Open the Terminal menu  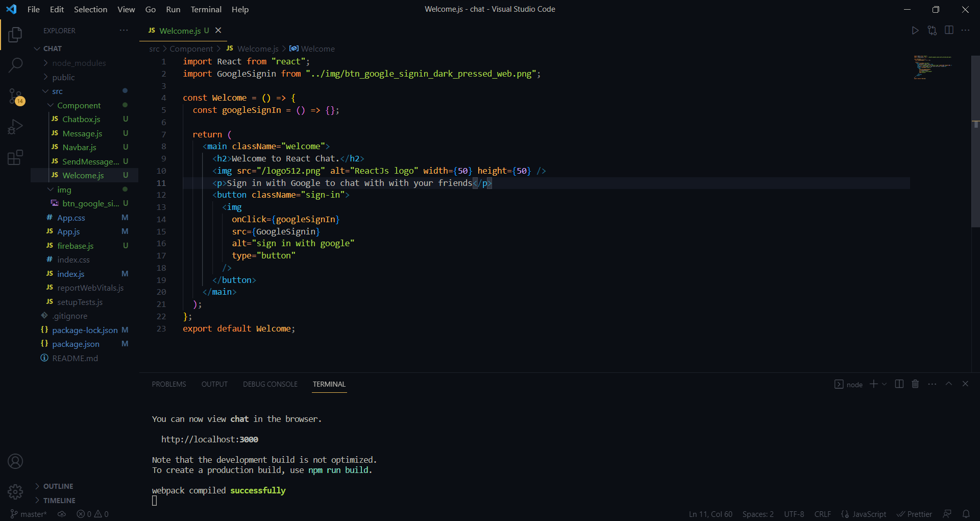[x=206, y=9]
